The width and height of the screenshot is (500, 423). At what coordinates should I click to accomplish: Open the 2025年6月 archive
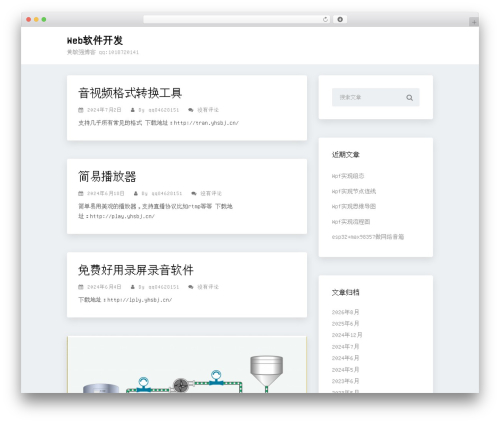coord(345,324)
